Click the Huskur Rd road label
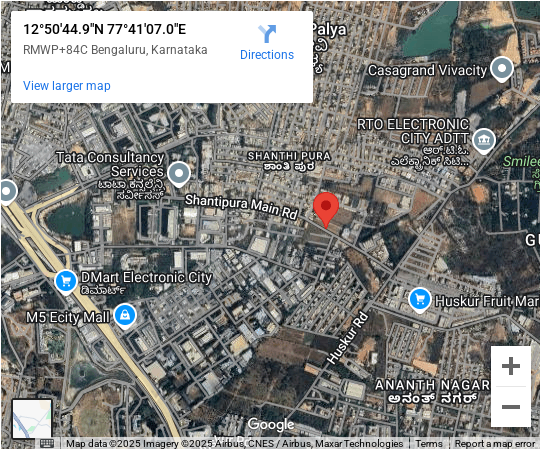540x449 pixels. coord(347,337)
